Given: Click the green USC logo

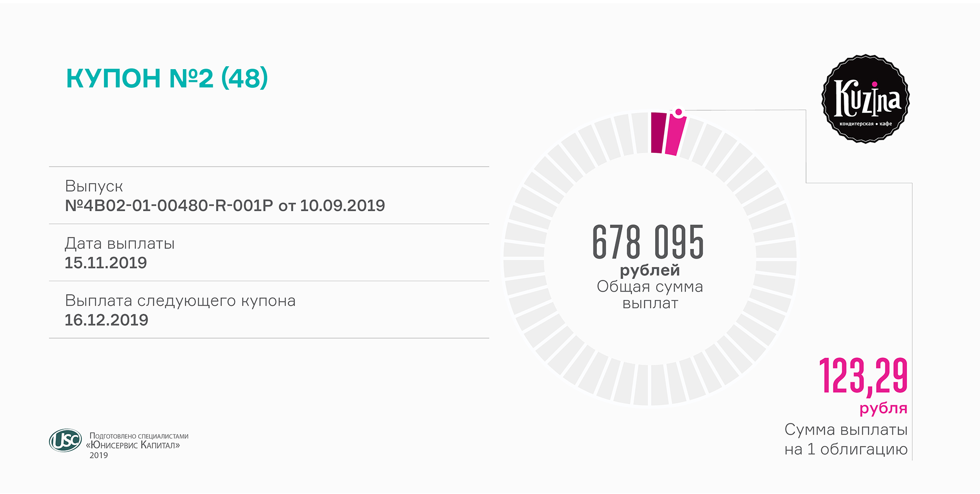Looking at the screenshot, I should pos(65,440).
